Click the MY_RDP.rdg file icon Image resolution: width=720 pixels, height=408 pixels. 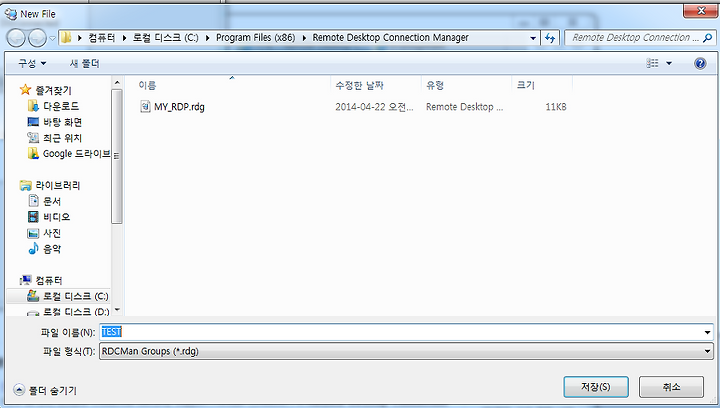(145, 107)
